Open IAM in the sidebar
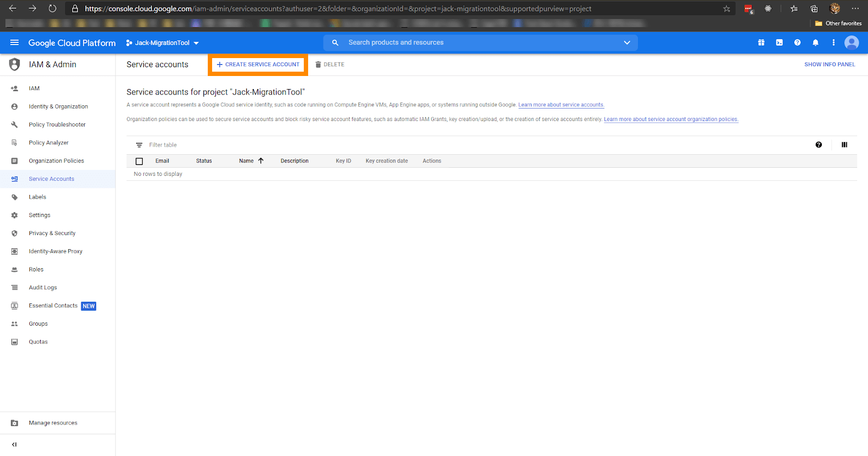 pyautogui.click(x=34, y=88)
